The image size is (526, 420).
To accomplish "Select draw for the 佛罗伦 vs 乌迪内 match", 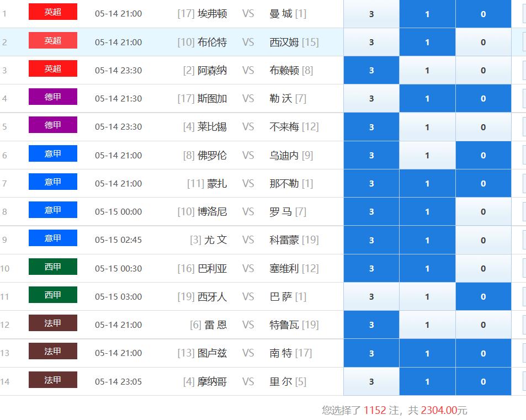I will 427,155.
